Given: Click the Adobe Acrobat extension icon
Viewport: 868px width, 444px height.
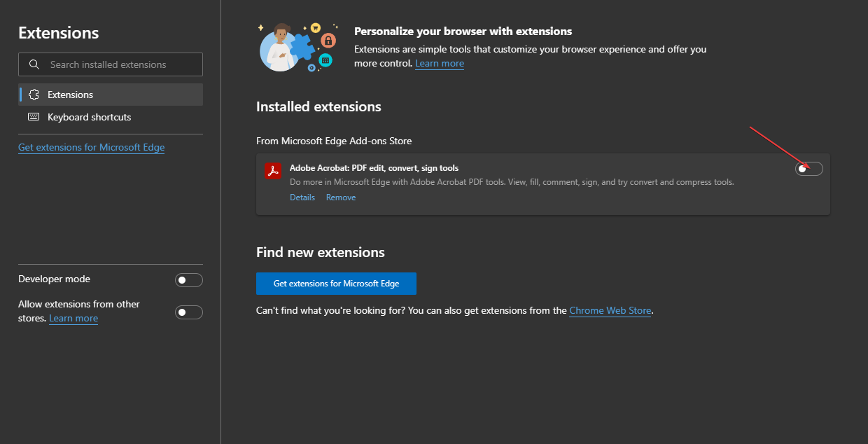Looking at the screenshot, I should (x=272, y=171).
